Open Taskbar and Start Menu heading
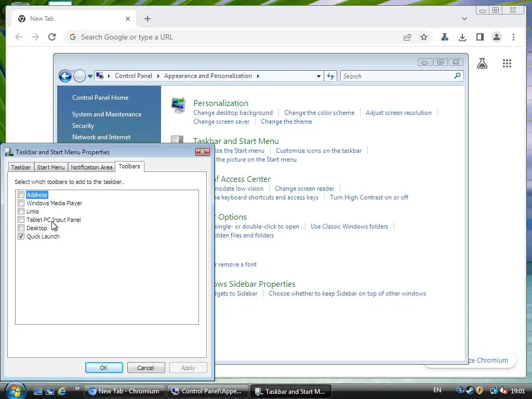This screenshot has height=399, width=532. [x=236, y=141]
